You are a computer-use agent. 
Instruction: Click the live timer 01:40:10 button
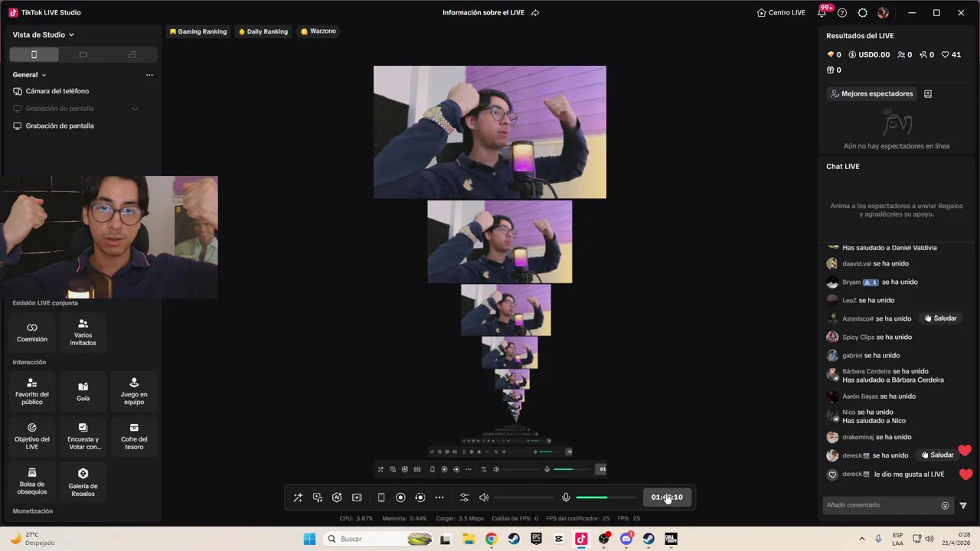click(x=667, y=497)
